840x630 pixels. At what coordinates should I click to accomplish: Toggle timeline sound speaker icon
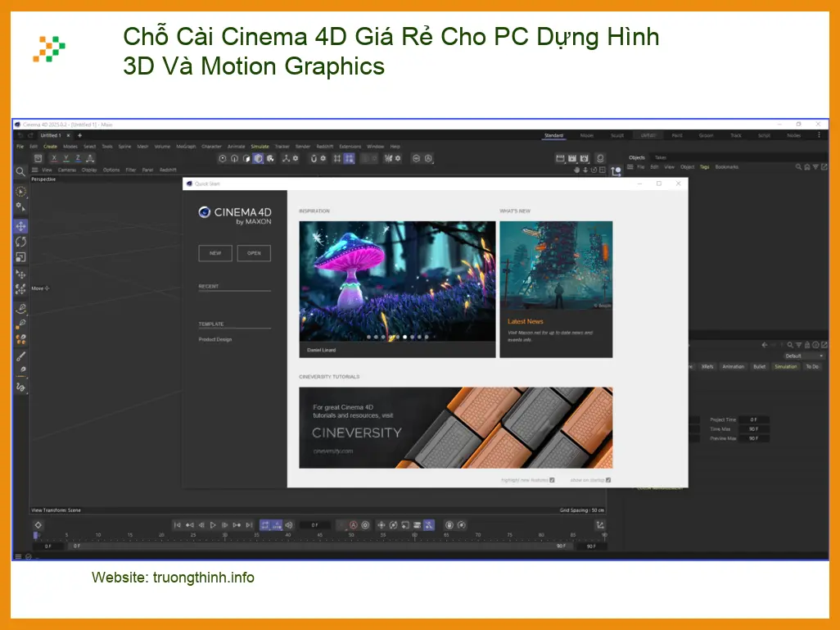[x=289, y=525]
